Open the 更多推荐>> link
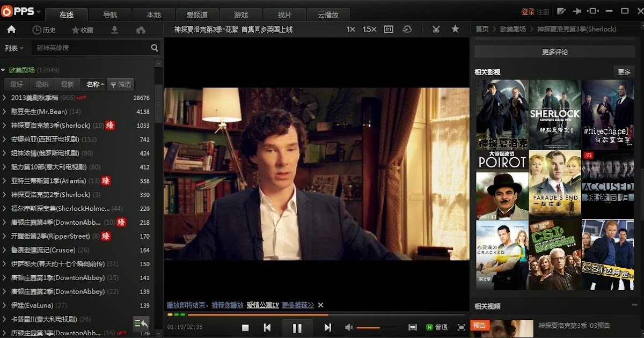Viewport: 644px width, 338px height. point(298,305)
